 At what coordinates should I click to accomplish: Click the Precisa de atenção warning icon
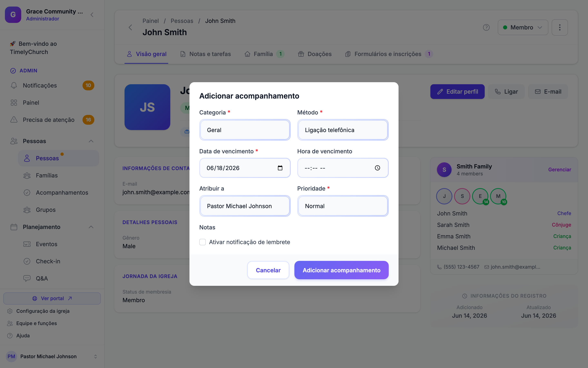(14, 120)
